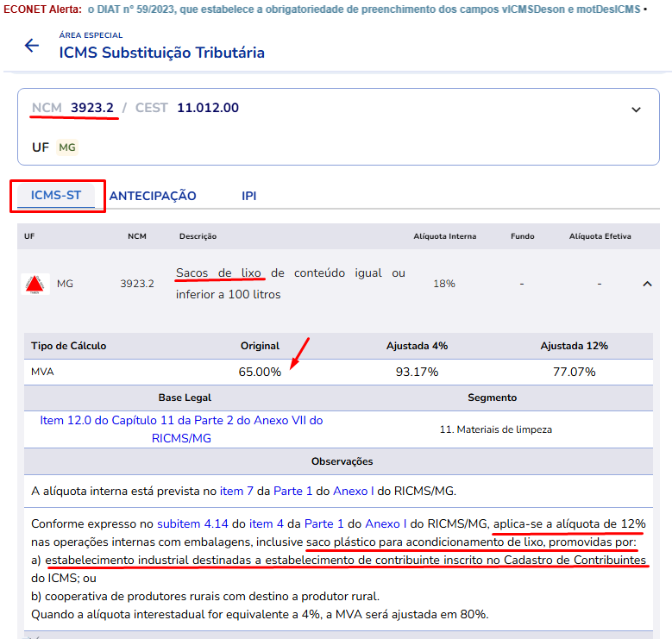Click the MG UF tag

67,147
